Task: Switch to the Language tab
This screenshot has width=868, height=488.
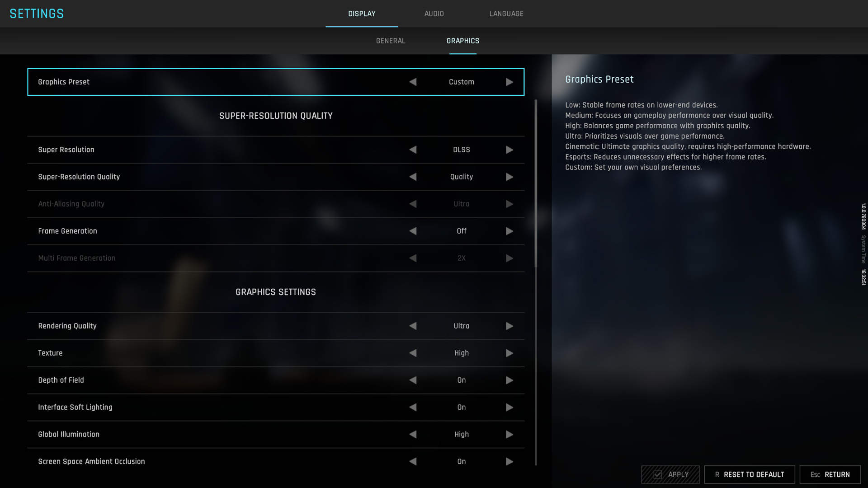Action: [506, 14]
